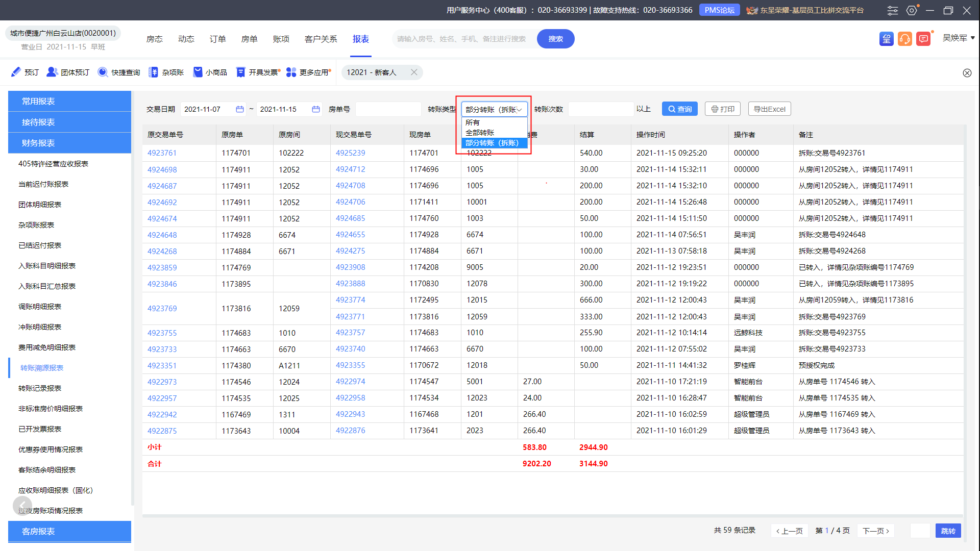Click PMS论坛 button

click(x=719, y=10)
